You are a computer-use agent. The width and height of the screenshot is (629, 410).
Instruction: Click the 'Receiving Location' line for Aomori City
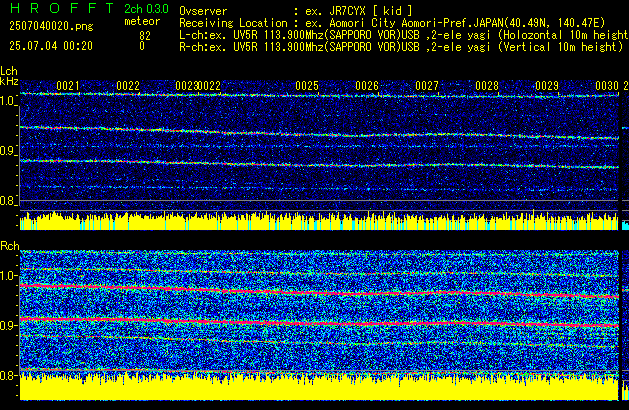392,23
